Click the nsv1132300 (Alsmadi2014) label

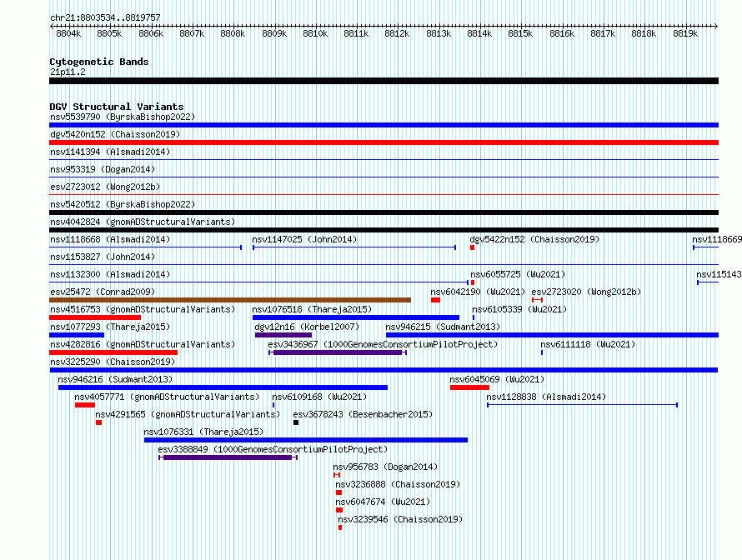click(x=110, y=274)
